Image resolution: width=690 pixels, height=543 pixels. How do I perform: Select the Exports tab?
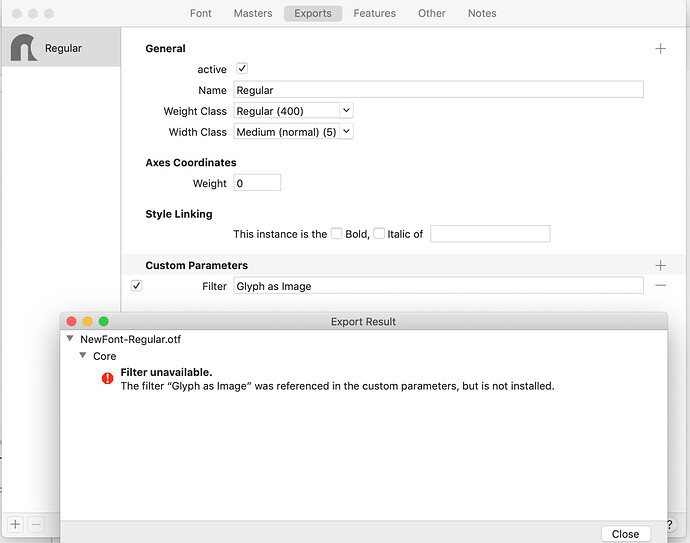pos(313,13)
